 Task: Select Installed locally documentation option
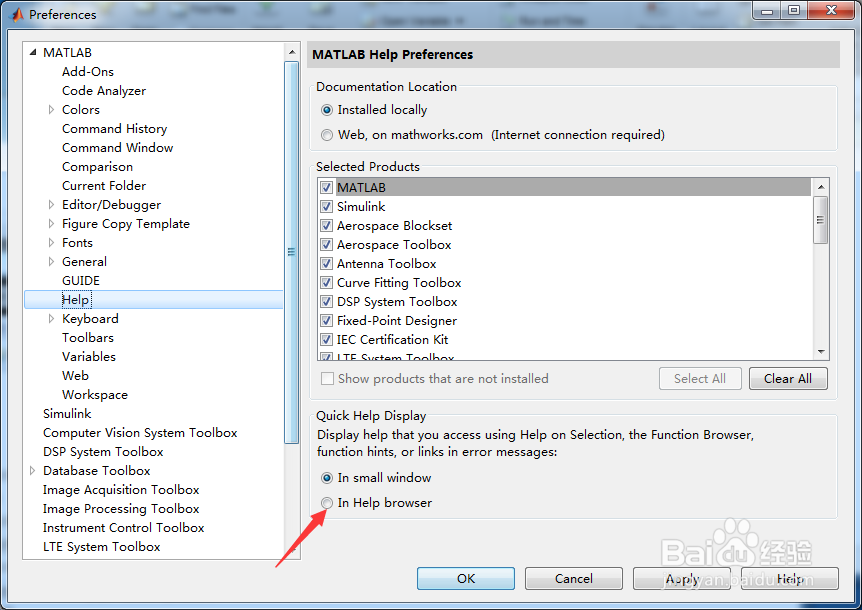click(327, 110)
